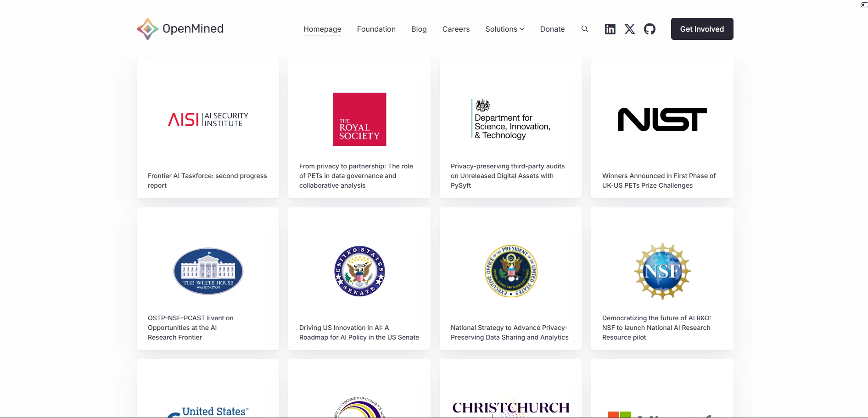This screenshot has width=868, height=418.
Task: Open the site search magnifier
Action: (585, 29)
